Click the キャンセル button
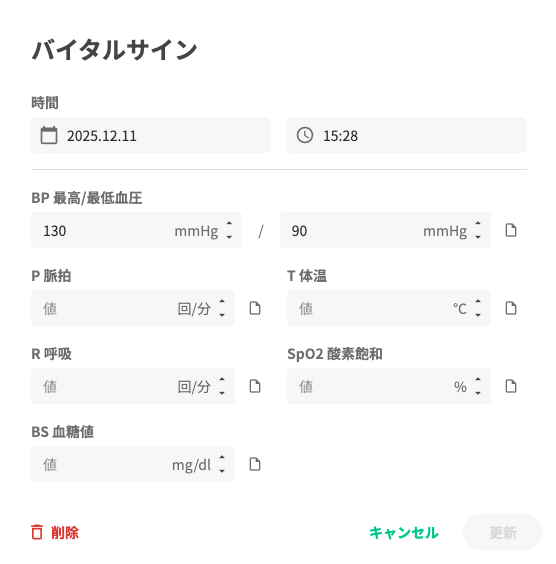The image size is (556, 564). click(x=404, y=532)
